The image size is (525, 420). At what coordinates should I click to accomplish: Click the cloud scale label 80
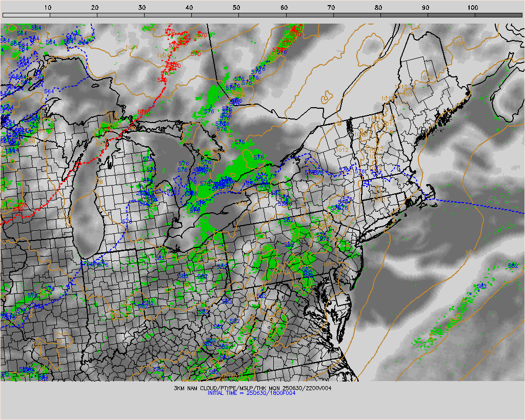[x=378, y=8]
